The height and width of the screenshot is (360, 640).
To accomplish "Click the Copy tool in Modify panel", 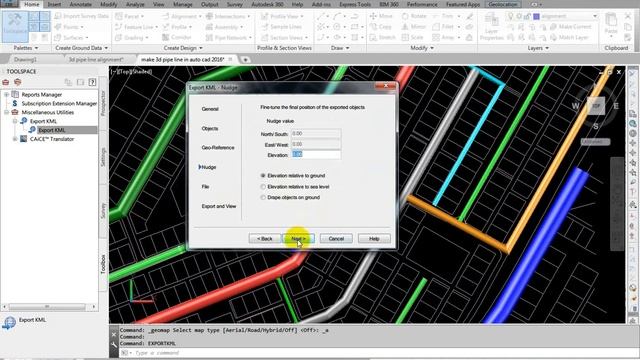I will [380, 27].
